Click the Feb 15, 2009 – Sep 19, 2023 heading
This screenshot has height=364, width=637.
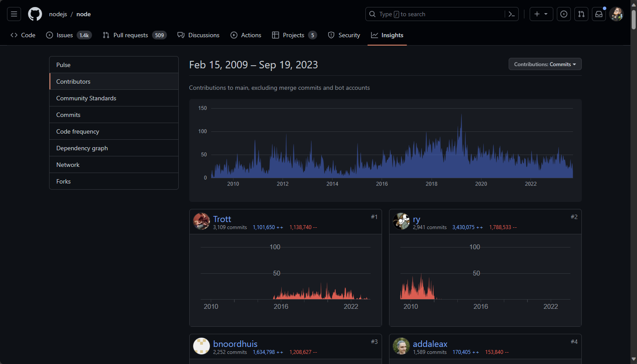click(254, 65)
